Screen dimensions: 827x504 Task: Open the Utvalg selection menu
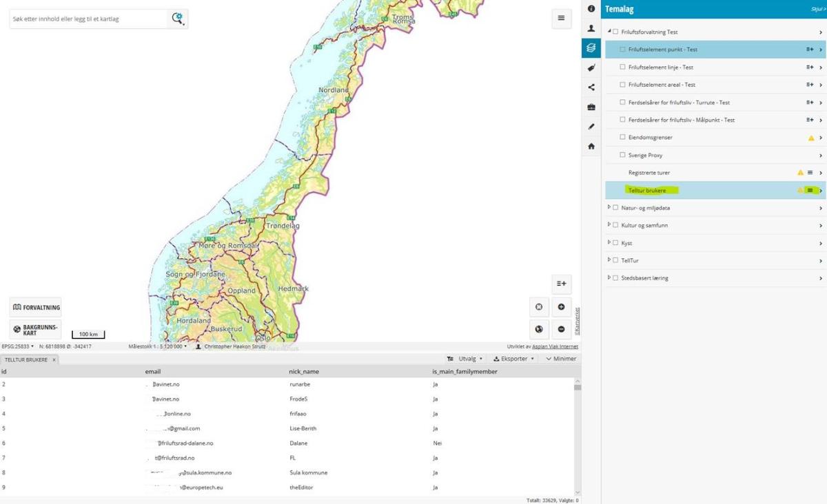tap(466, 359)
